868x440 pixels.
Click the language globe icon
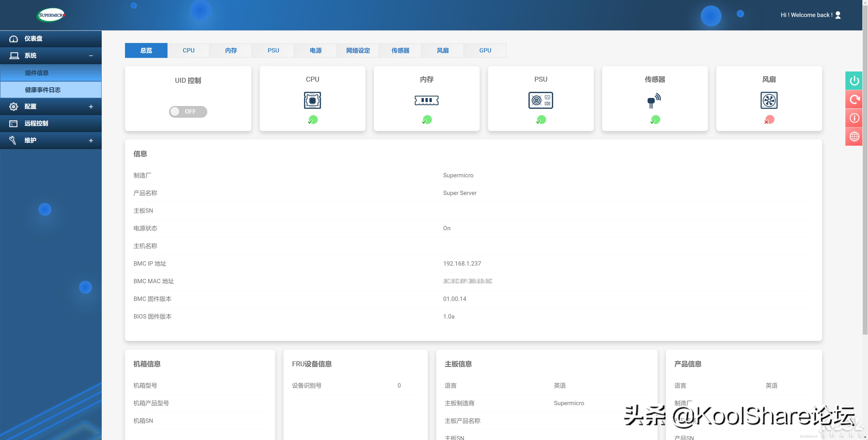pyautogui.click(x=854, y=136)
